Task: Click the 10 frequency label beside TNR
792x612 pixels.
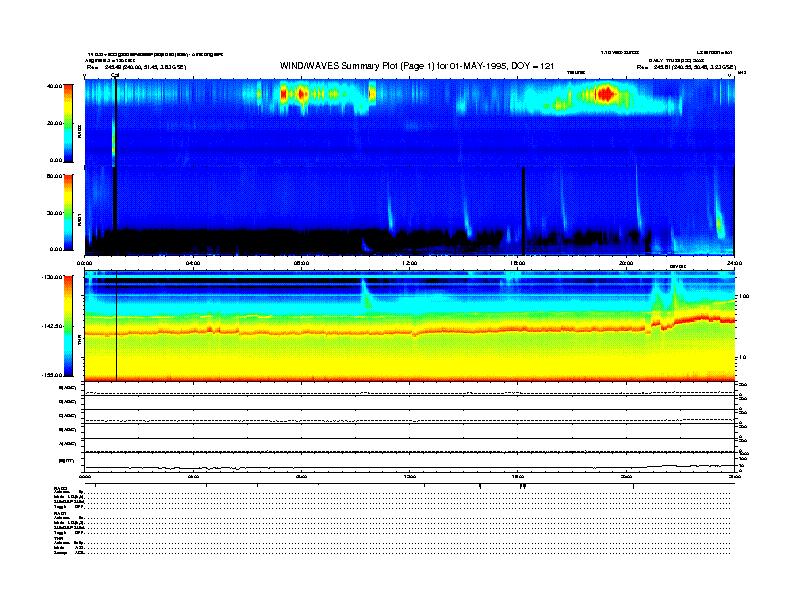Action: pos(745,357)
